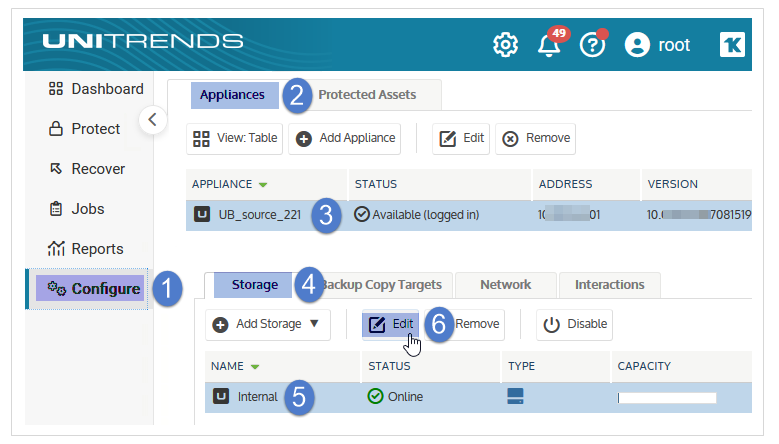779x444 pixels.
Task: Click Remove in the appliances toolbar
Action: (536, 139)
